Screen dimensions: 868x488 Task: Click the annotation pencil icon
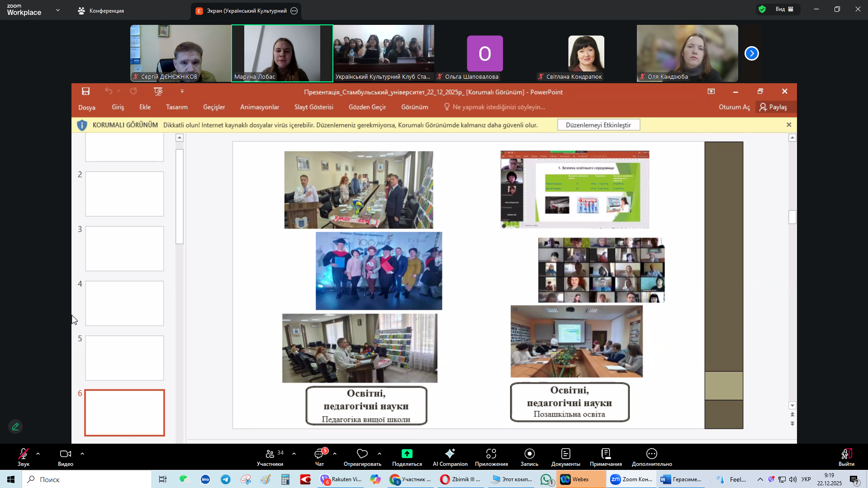tap(15, 426)
